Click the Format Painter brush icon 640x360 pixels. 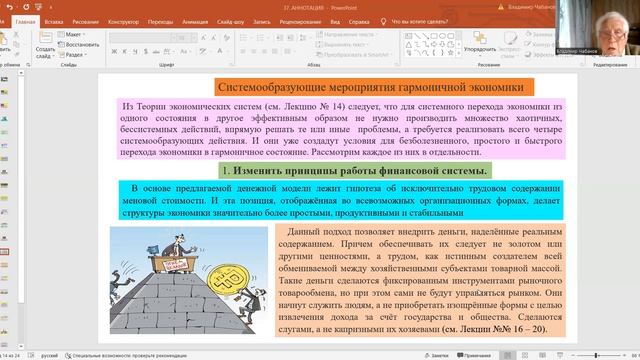click(16, 54)
